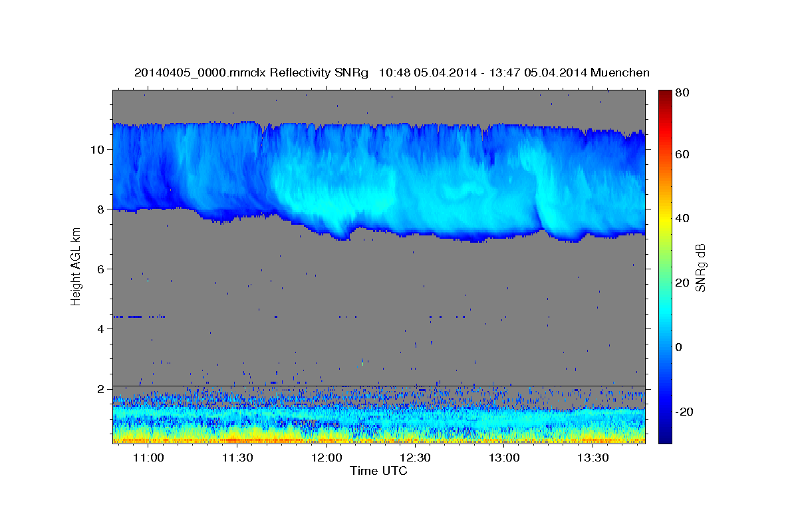This screenshot has height=532, width=798.
Task: Click the colorbar value label 20
Action: (683, 283)
